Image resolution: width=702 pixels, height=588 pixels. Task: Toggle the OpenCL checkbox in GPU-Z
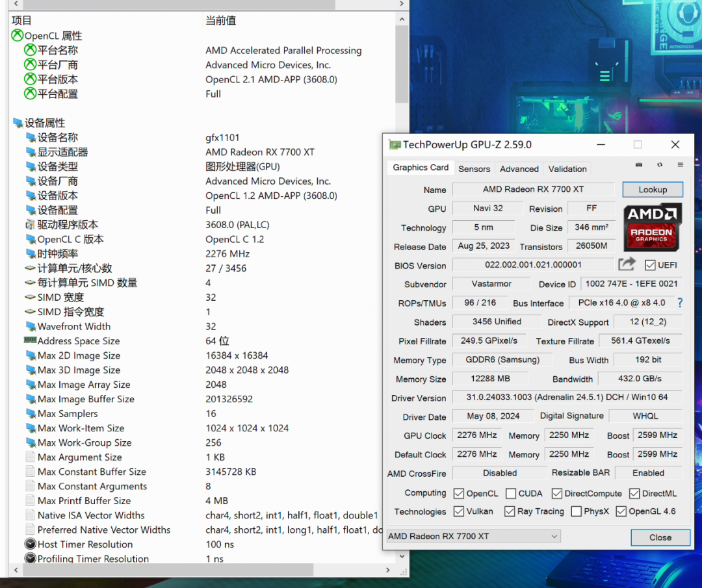[458, 493]
